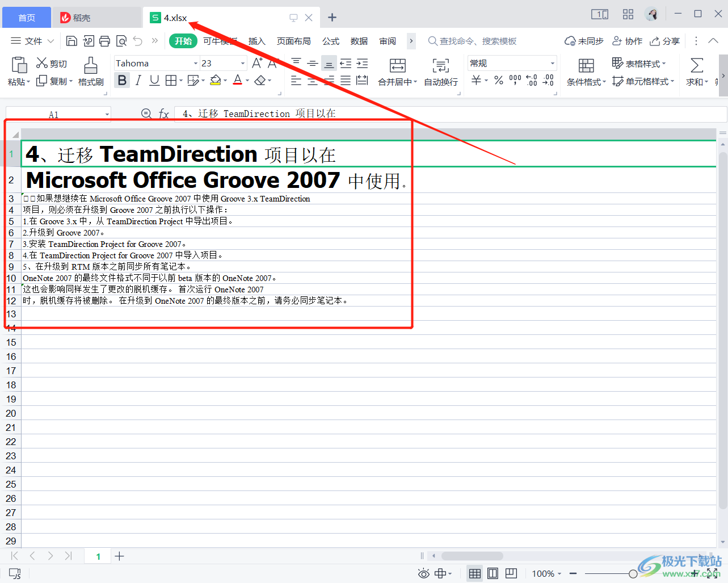This screenshot has height=583, width=728.
Task: Click the fullscreen icon in status bar
Action: pos(713,573)
